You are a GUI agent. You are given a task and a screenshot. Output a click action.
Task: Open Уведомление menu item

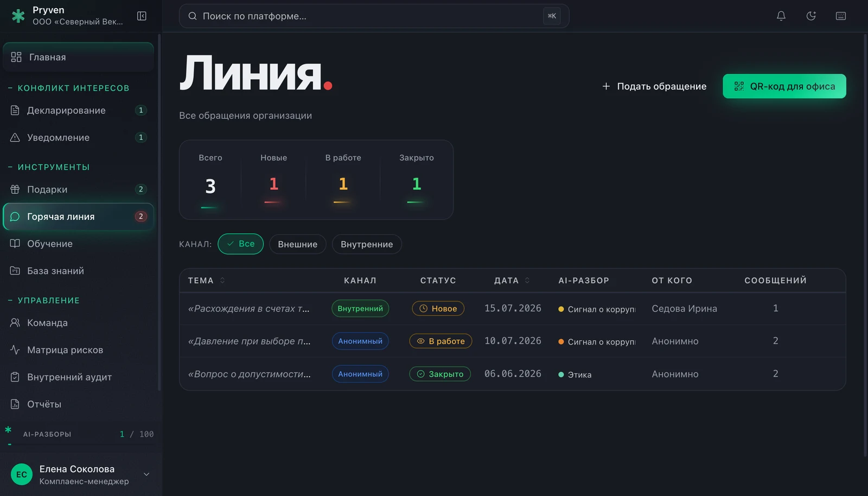click(x=79, y=137)
